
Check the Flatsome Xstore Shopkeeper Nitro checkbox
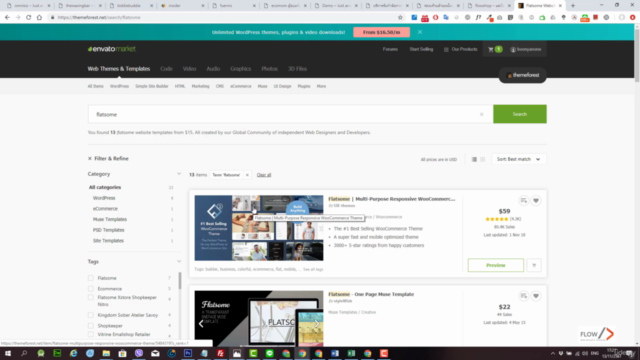pyautogui.click(x=91, y=298)
